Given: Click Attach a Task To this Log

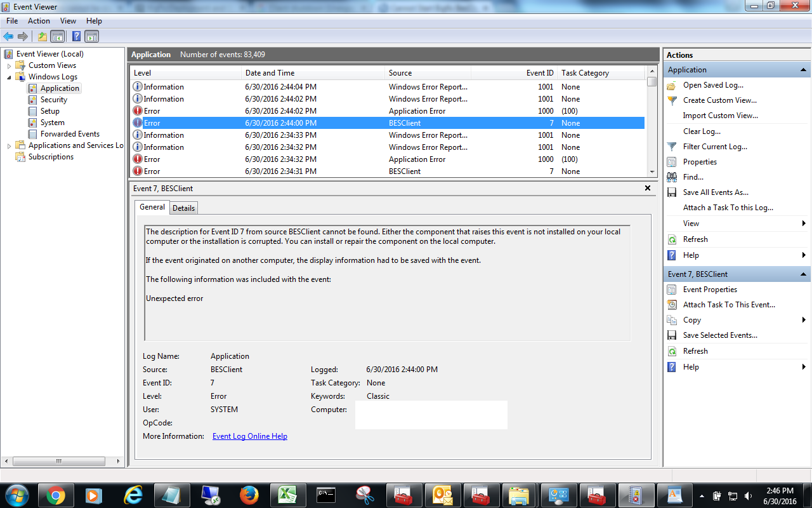Looking at the screenshot, I should 728,208.
